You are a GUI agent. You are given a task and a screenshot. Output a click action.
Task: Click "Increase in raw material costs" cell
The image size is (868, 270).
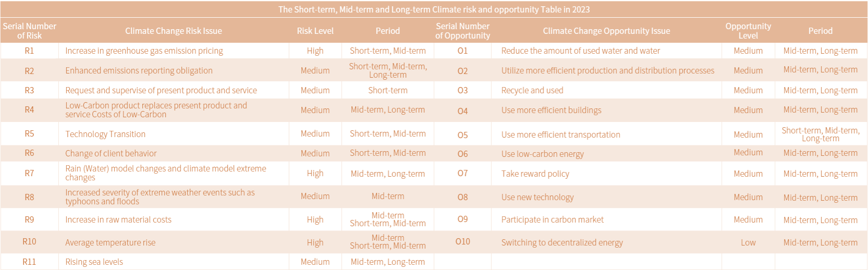click(118, 219)
